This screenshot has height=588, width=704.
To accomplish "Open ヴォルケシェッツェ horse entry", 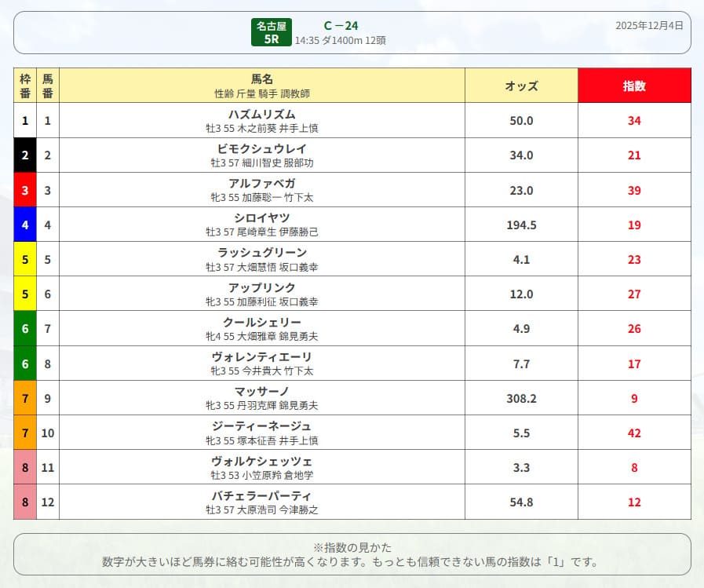I will [262, 461].
